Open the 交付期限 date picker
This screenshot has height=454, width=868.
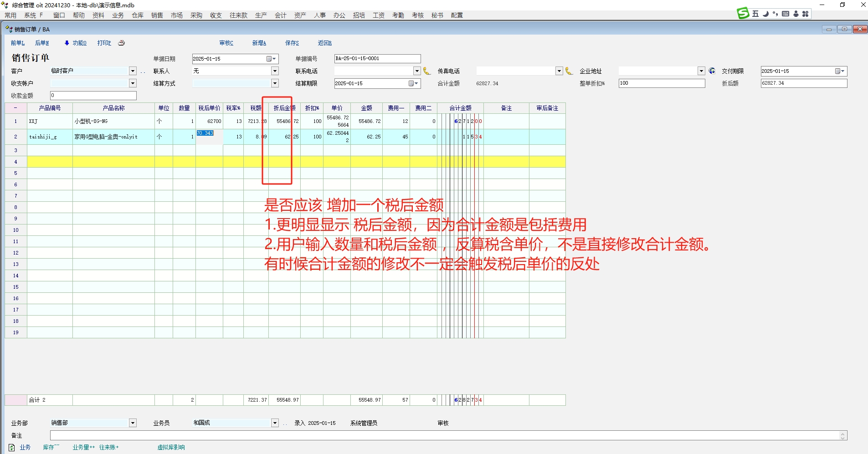pyautogui.click(x=840, y=71)
